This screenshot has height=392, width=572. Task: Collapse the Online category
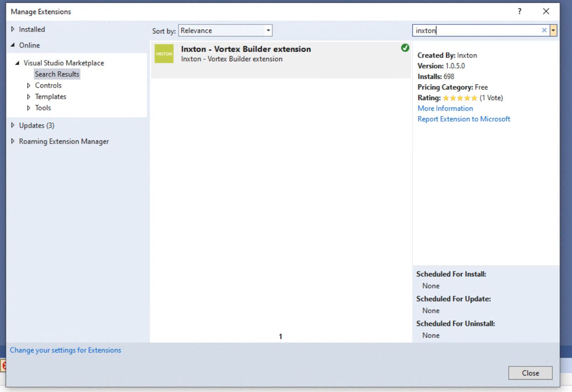point(13,45)
